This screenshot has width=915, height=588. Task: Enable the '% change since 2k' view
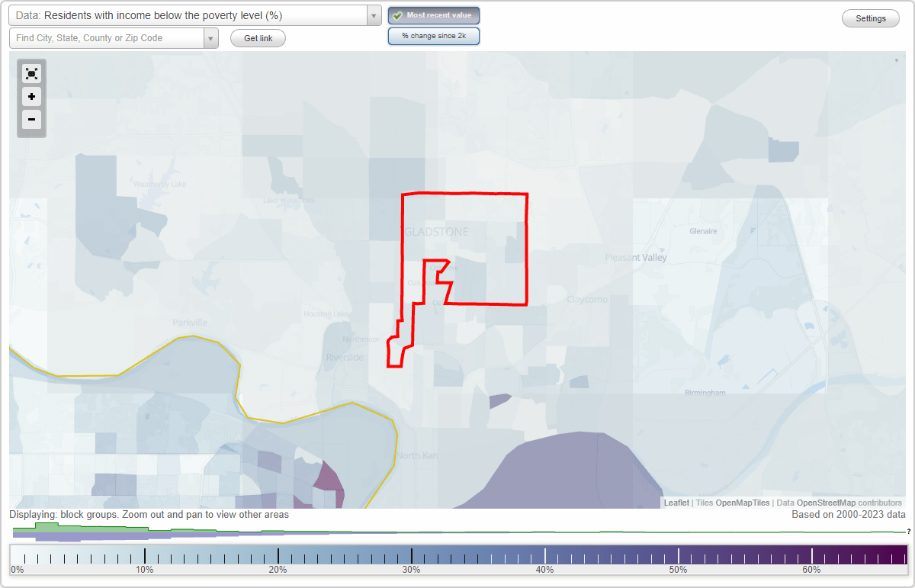pos(433,35)
